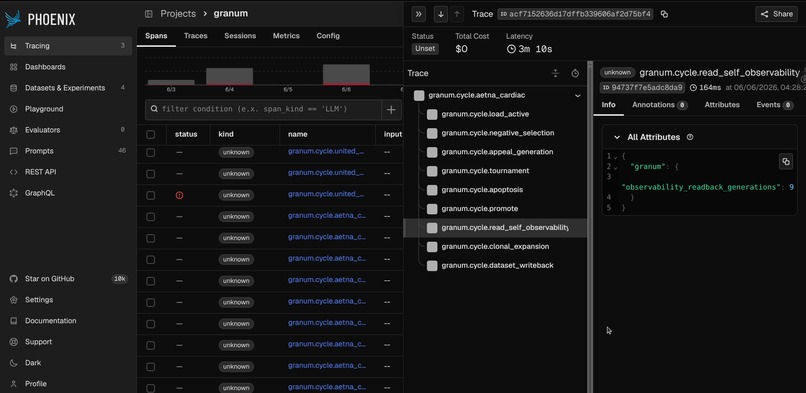Image resolution: width=806 pixels, height=393 pixels.
Task: Select granum.cycle.clonal_expansion span
Action: click(x=495, y=247)
